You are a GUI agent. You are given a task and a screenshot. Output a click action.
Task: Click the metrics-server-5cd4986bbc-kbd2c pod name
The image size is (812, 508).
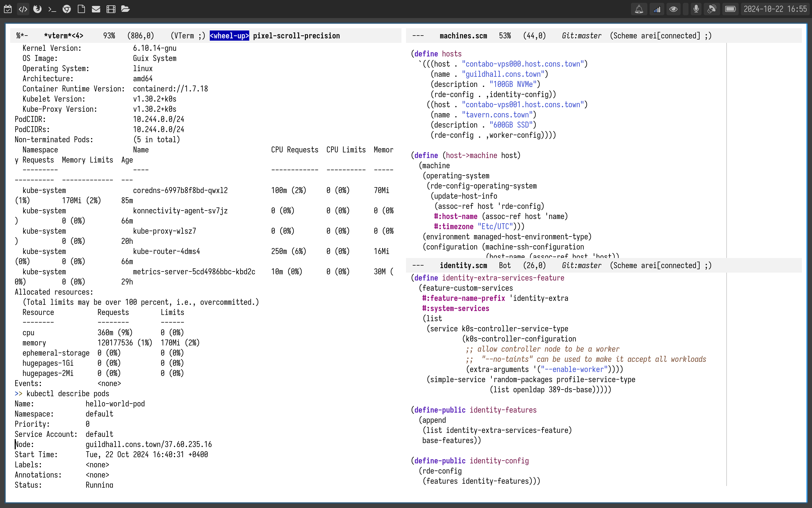click(194, 271)
